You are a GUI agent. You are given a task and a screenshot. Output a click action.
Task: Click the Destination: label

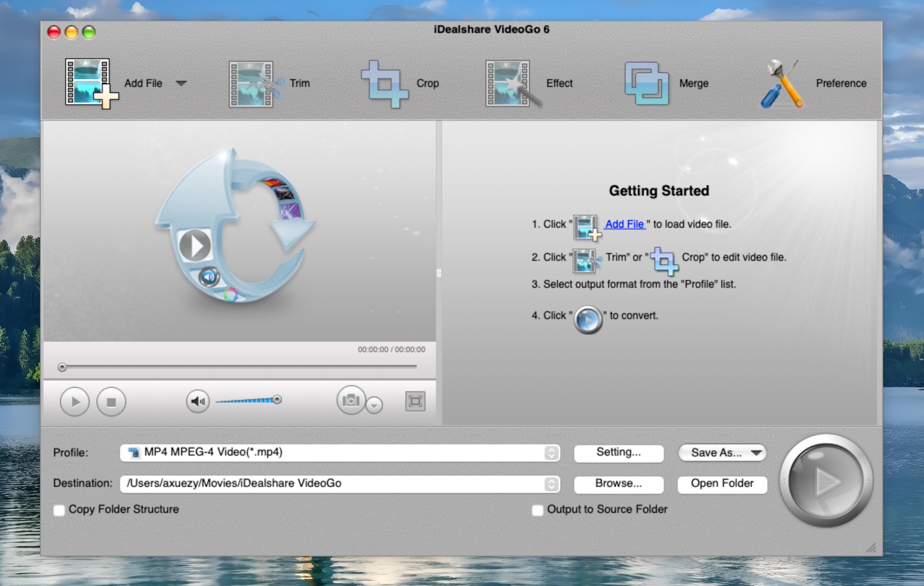83,483
